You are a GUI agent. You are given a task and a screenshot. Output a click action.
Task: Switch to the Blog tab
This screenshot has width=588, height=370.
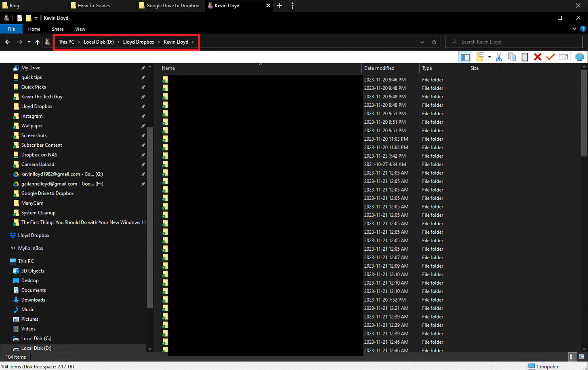click(x=34, y=6)
